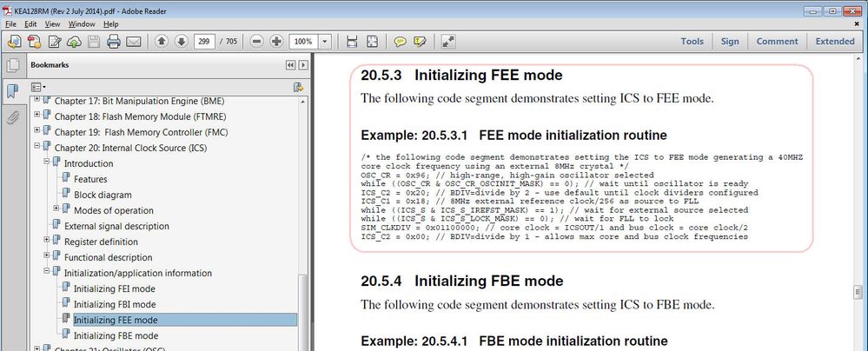
Task: Click the 100% zoom value field
Action: point(303,41)
